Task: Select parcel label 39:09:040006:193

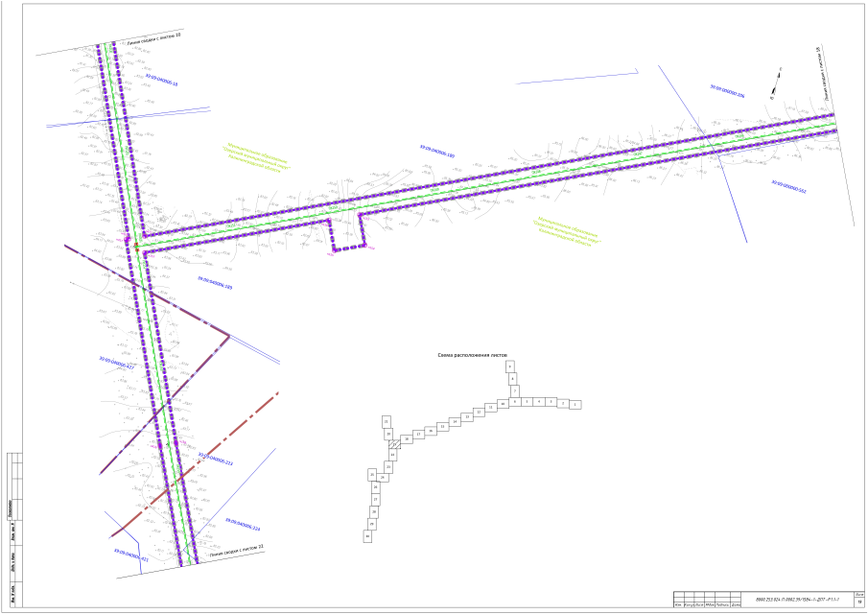Action: 436,151
